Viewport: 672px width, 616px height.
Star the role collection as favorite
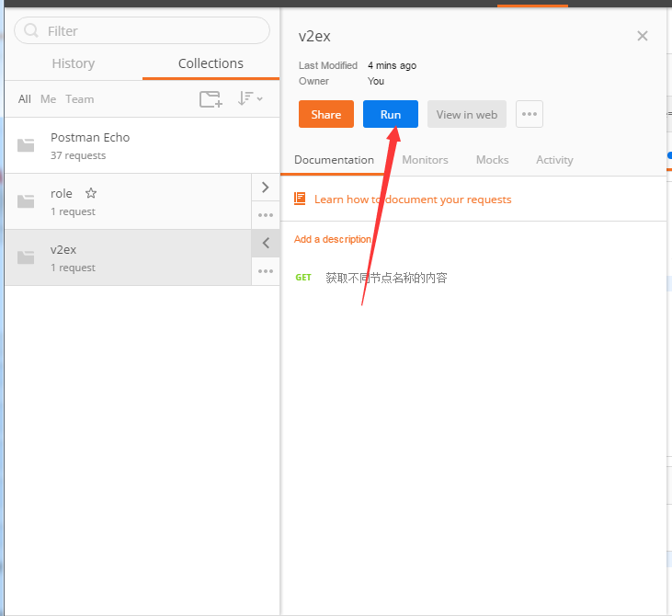[x=90, y=193]
